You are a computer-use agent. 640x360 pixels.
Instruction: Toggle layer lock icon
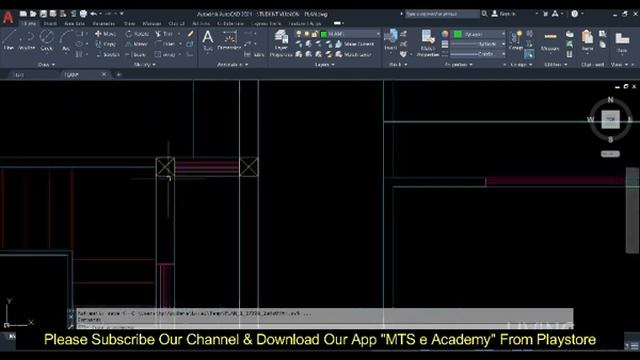[x=314, y=34]
